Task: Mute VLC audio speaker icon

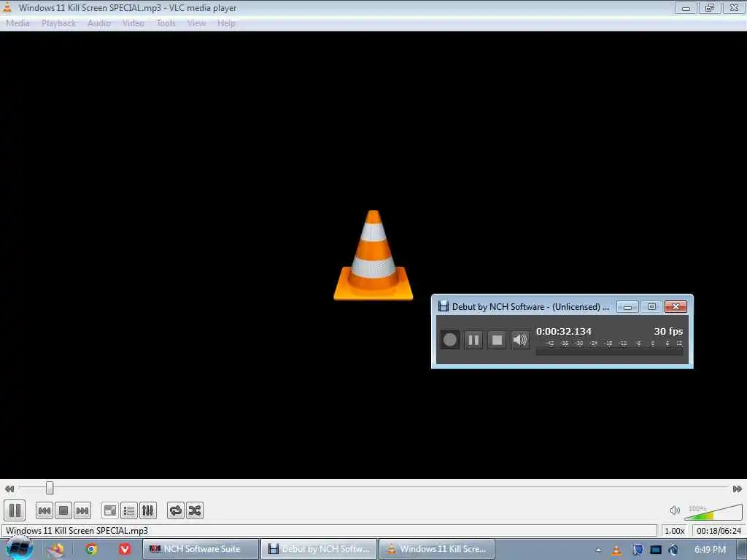Action: 675,510
